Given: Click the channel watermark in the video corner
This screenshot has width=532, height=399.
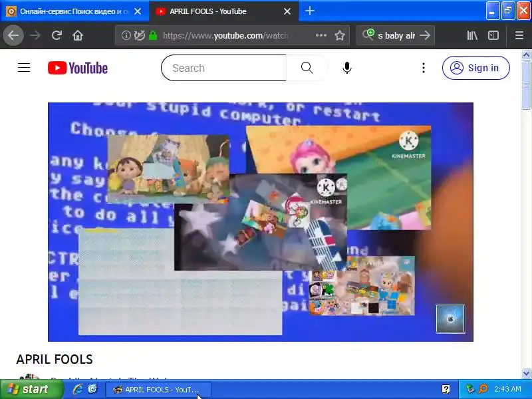Looking at the screenshot, I should (450, 319).
